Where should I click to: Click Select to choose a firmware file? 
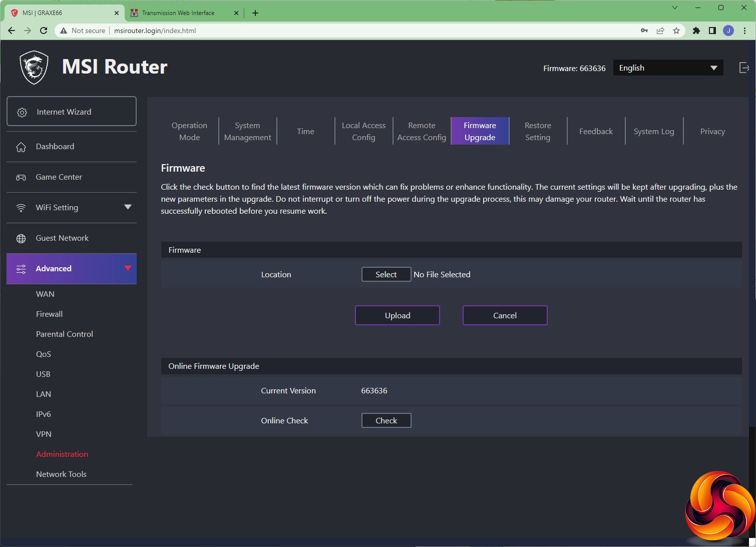coord(386,274)
